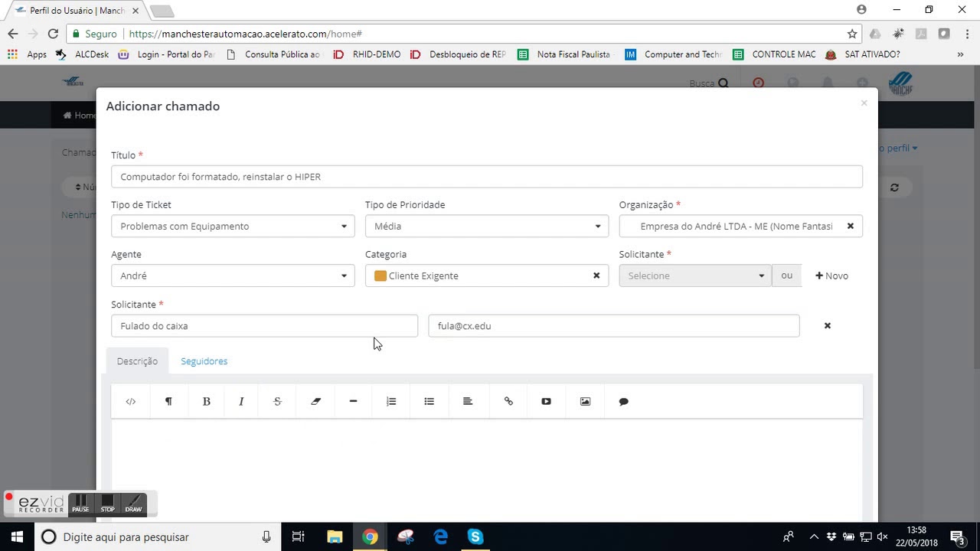Reload the page in Chrome
Screen dimensions: 980x551
tap(53, 34)
